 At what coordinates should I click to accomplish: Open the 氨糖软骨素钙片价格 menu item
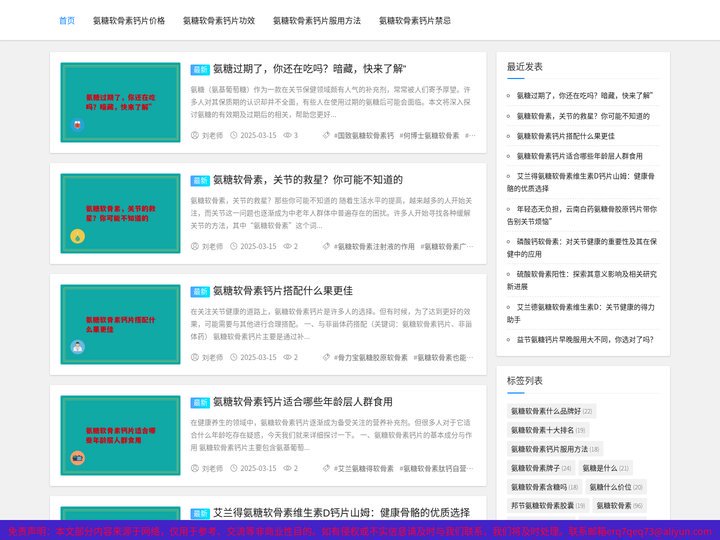129,21
